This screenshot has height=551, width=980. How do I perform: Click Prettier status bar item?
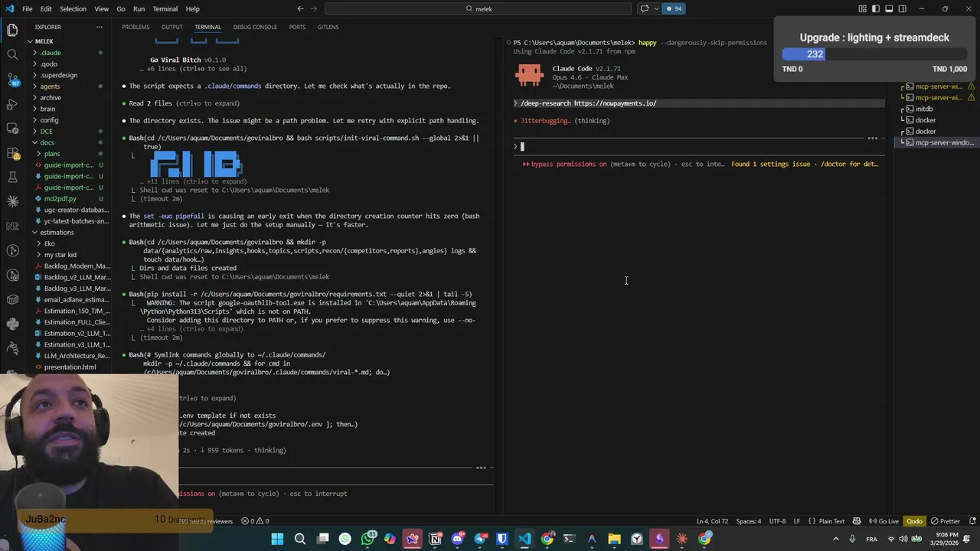945,521
